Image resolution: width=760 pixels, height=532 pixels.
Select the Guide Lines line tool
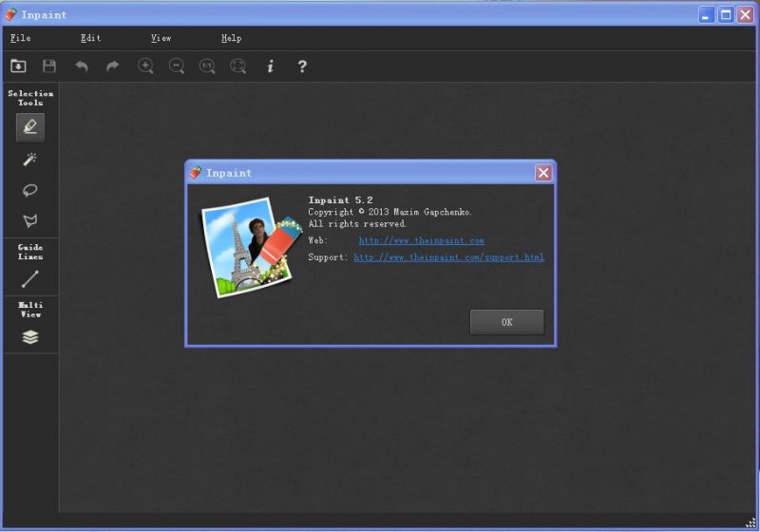point(30,279)
